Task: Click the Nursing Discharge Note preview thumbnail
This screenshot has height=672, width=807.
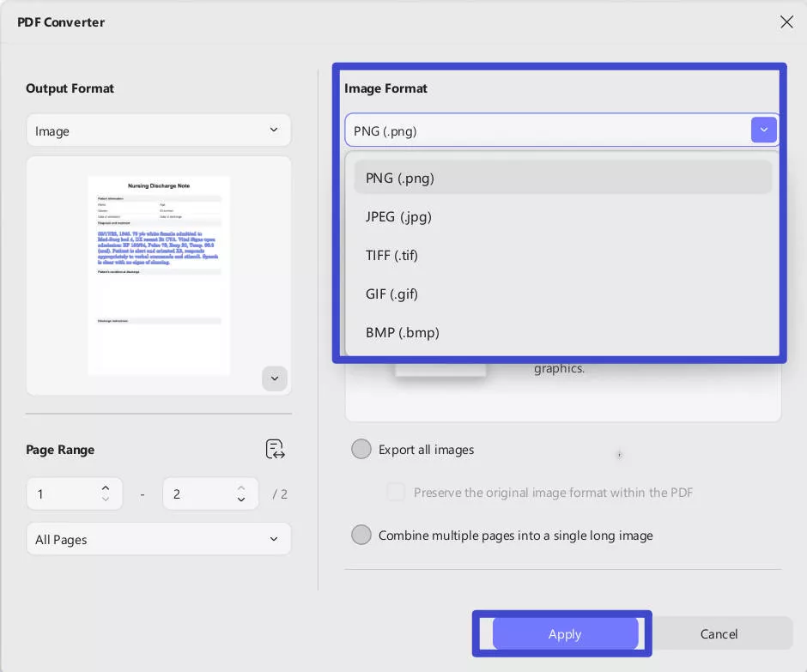Action: pyautogui.click(x=159, y=275)
